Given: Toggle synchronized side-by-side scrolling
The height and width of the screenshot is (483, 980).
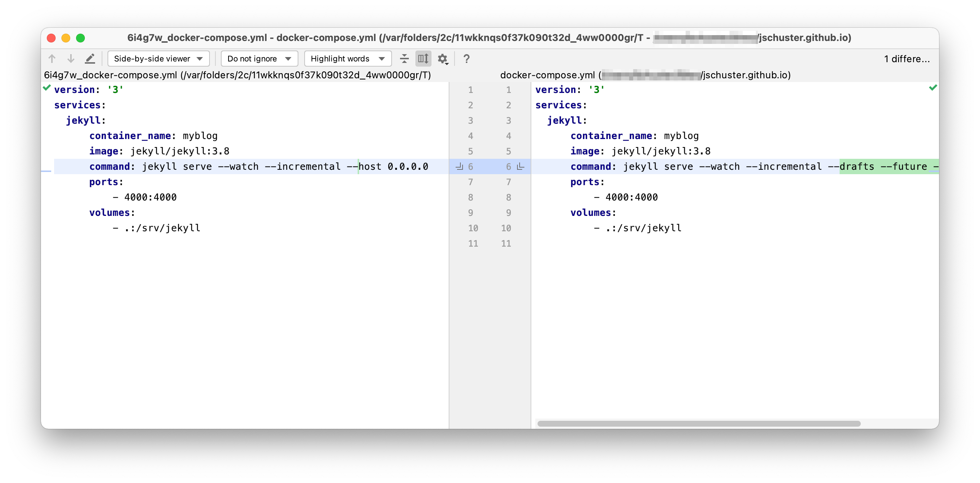Looking at the screenshot, I should tap(423, 59).
